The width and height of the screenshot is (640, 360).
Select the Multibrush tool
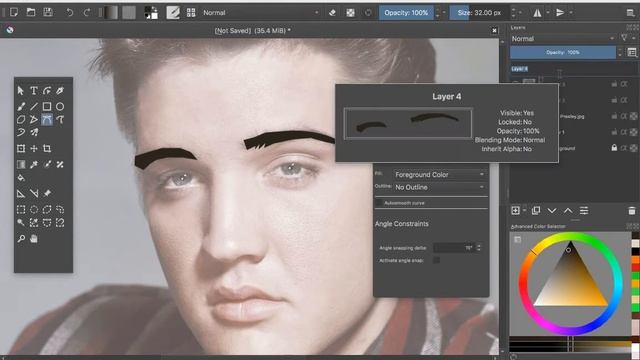tap(34, 132)
